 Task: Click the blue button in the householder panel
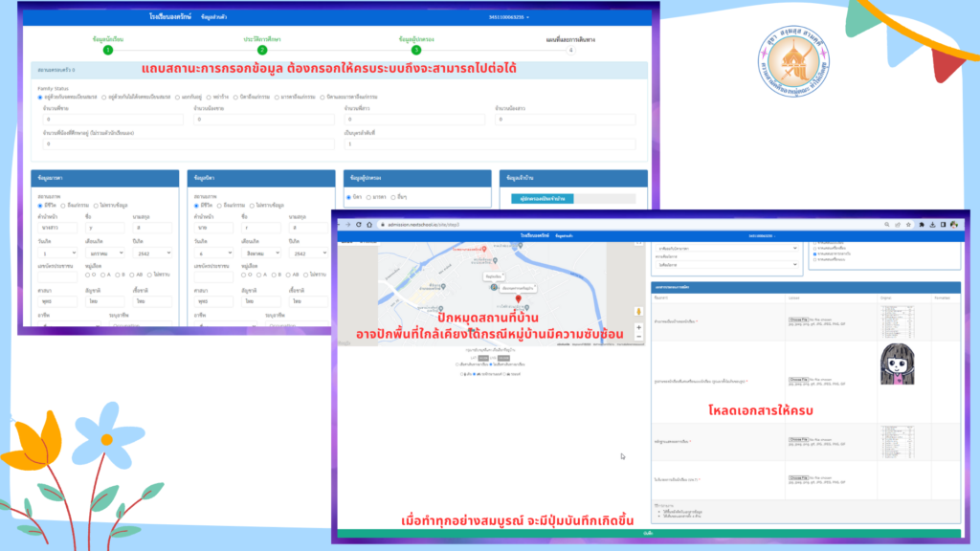543,199
